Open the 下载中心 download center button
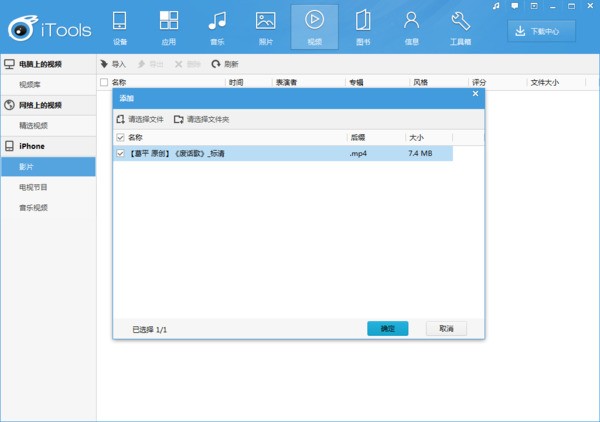Screen dimensions: 600x422 pyautogui.click(x=541, y=31)
